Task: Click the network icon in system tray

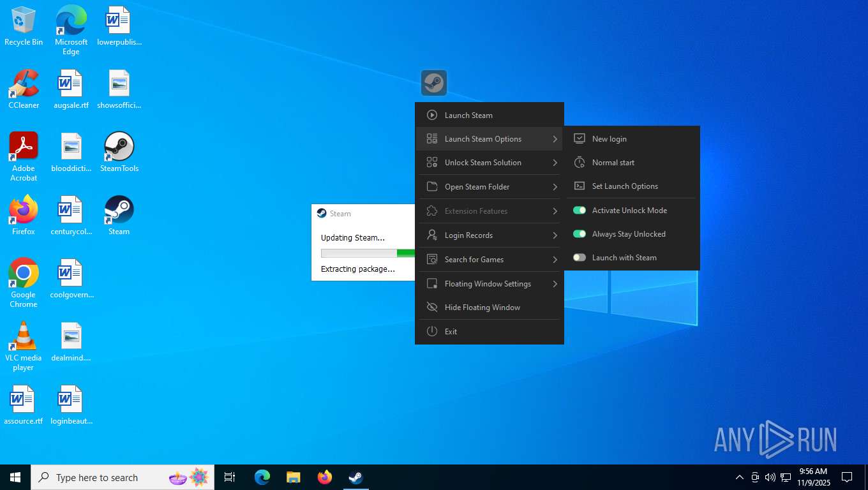Action: [786, 477]
